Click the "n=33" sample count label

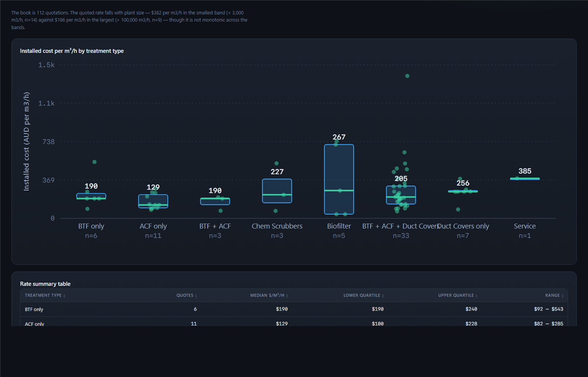[401, 236]
